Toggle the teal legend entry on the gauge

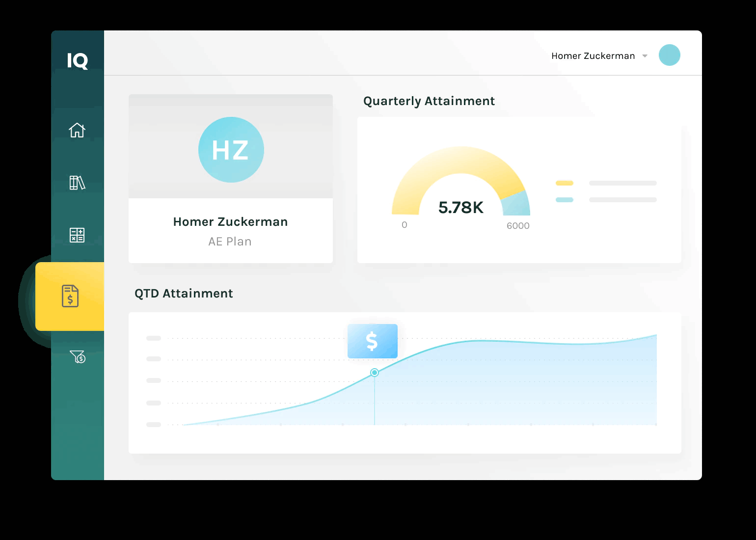click(565, 200)
